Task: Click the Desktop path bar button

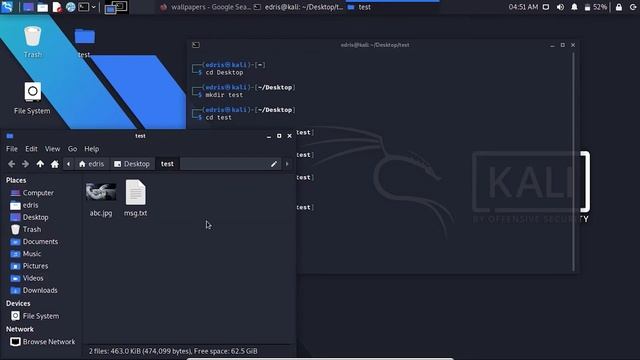Action: (x=132, y=164)
